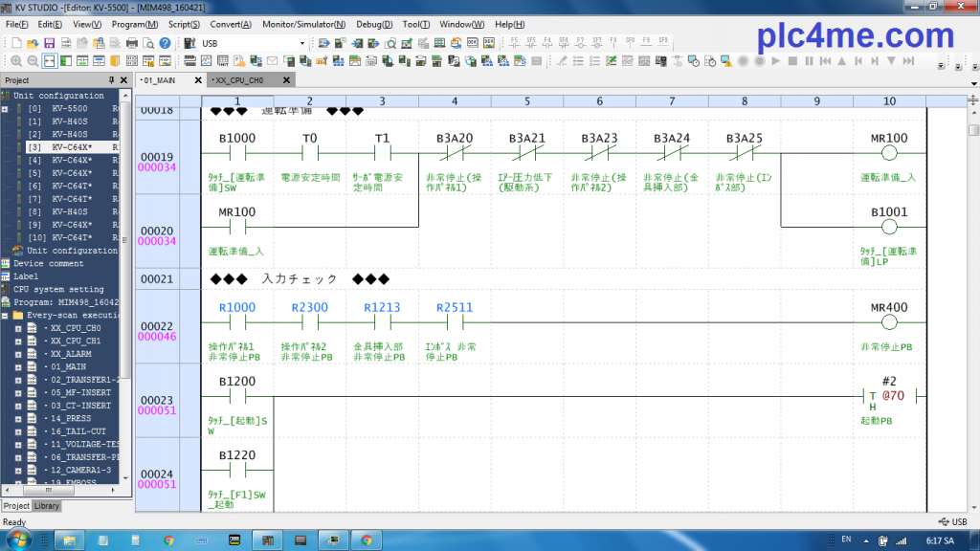Open the Monitor/Simulator menu
Image resolution: width=980 pixels, height=551 pixels.
[291, 24]
